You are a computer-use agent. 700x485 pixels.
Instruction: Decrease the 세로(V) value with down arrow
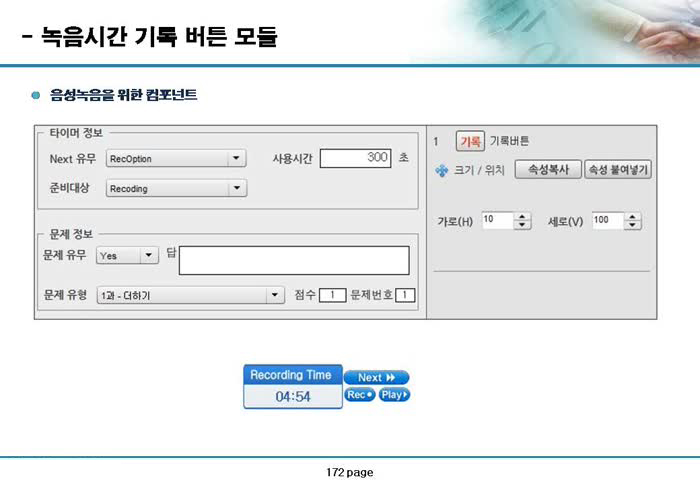coord(632,225)
